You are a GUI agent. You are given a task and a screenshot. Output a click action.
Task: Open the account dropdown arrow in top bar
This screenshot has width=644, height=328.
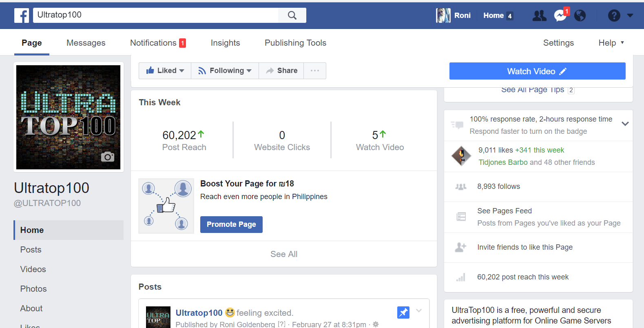(630, 16)
